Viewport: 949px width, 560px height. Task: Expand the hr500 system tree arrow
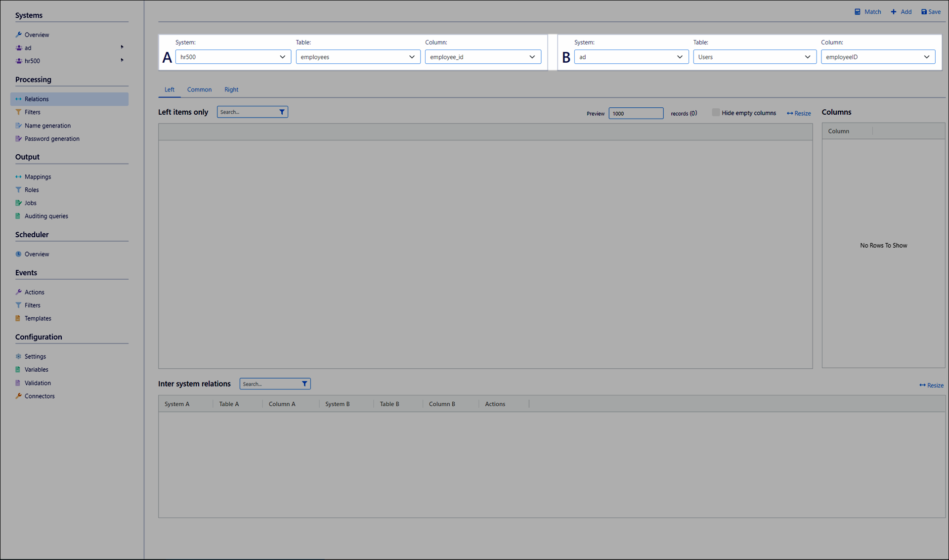[122, 60]
